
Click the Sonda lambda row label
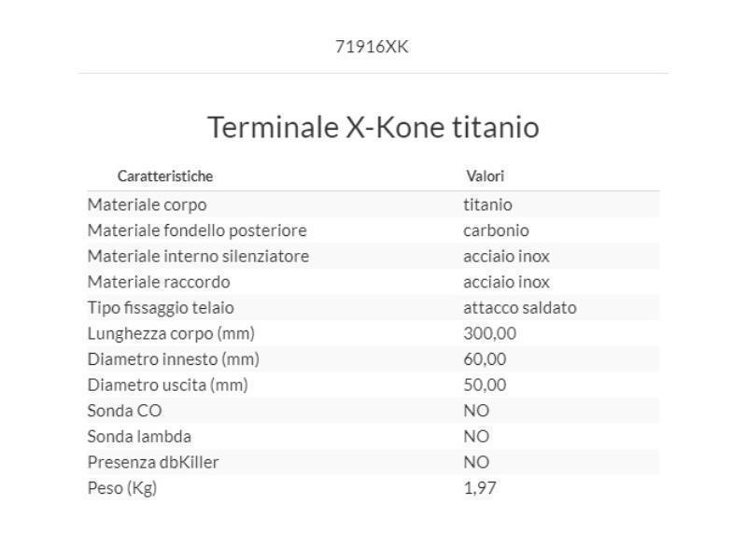point(139,436)
